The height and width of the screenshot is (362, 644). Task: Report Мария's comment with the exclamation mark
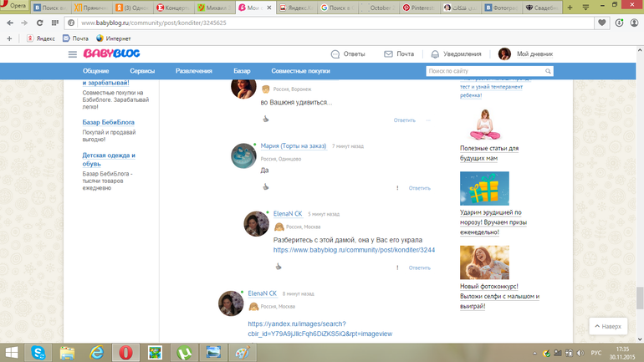396,188
